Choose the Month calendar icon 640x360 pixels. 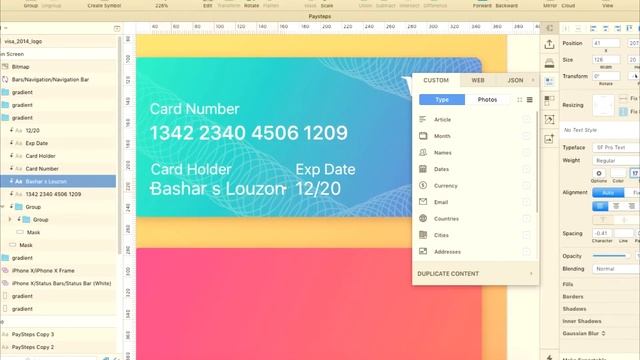coord(423,136)
